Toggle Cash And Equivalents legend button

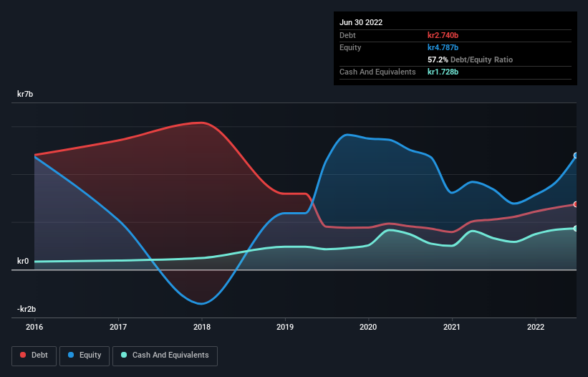[165, 355]
